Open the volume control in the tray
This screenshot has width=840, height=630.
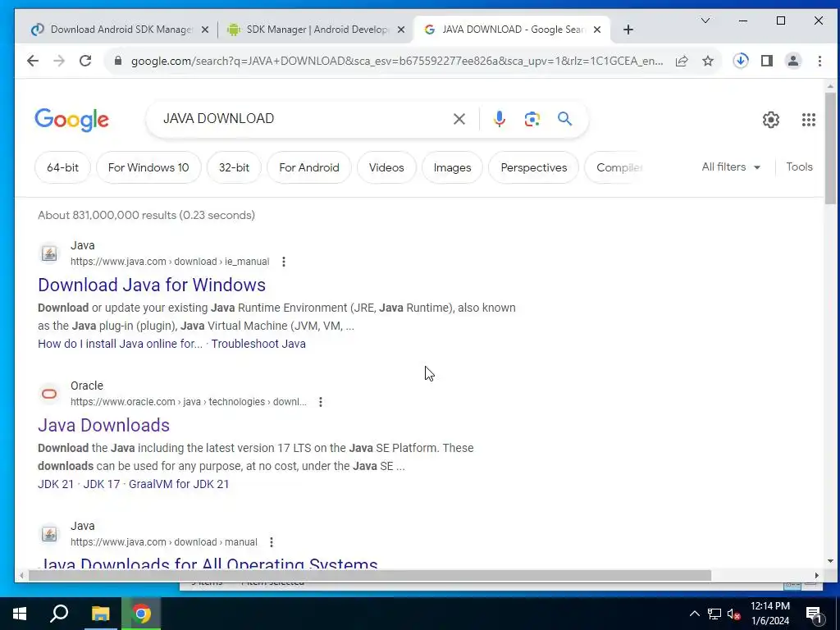point(734,614)
